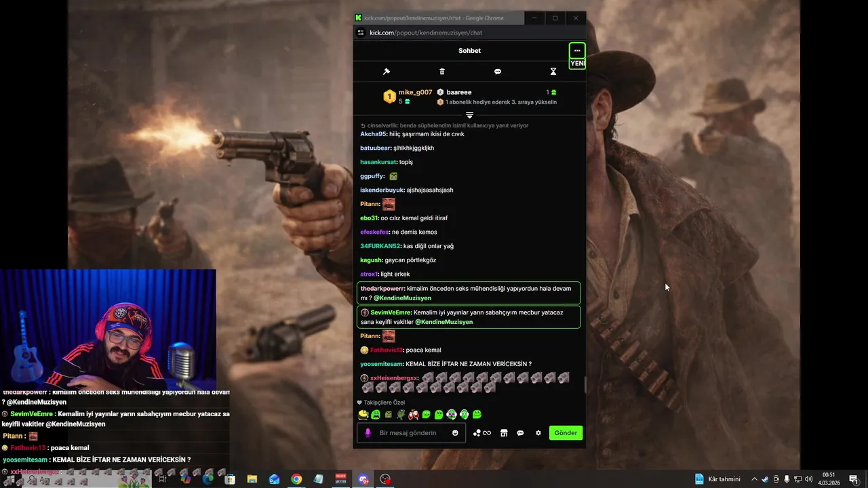Click username hasankursat in chat

(x=378, y=162)
